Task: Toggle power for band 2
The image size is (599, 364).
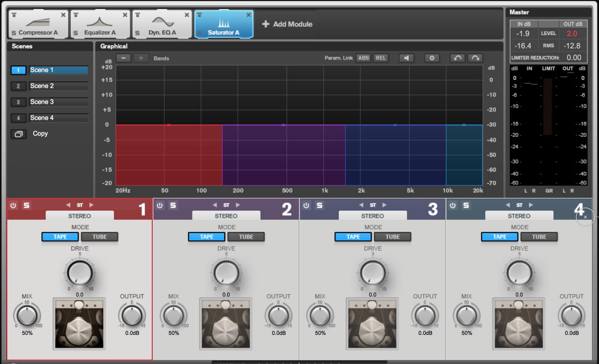Action: (160, 205)
